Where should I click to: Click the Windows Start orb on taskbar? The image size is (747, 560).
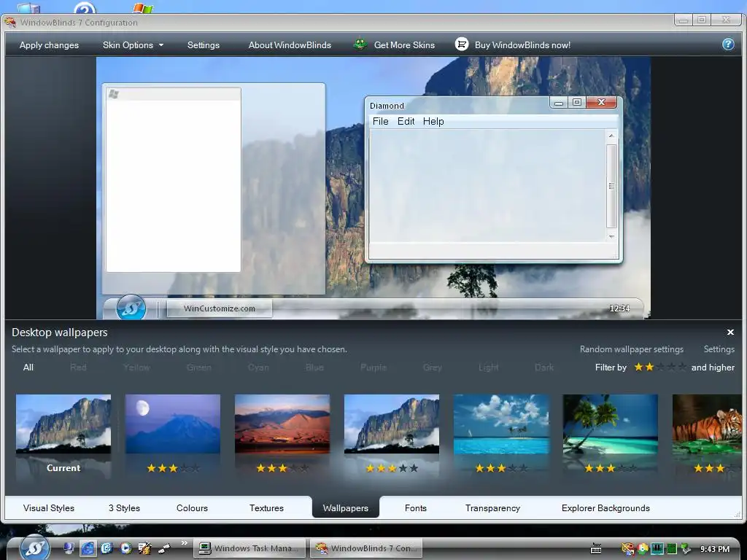pos(35,548)
